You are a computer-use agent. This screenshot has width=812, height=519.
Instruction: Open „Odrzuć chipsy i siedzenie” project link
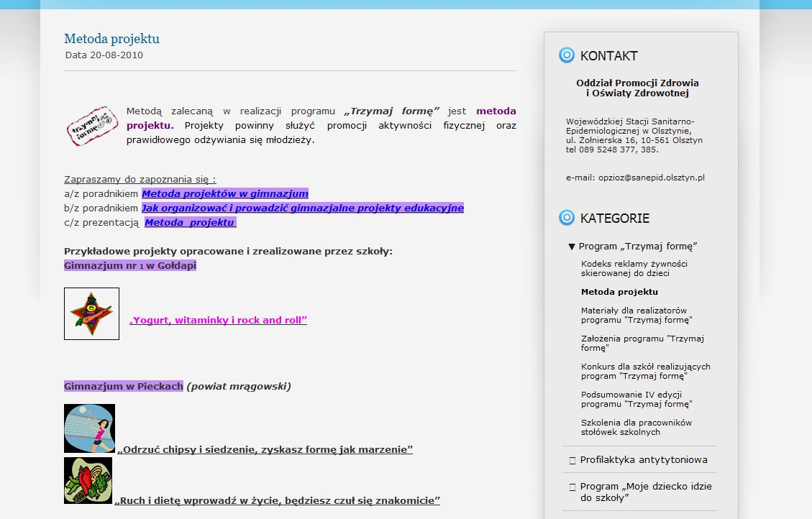265,450
